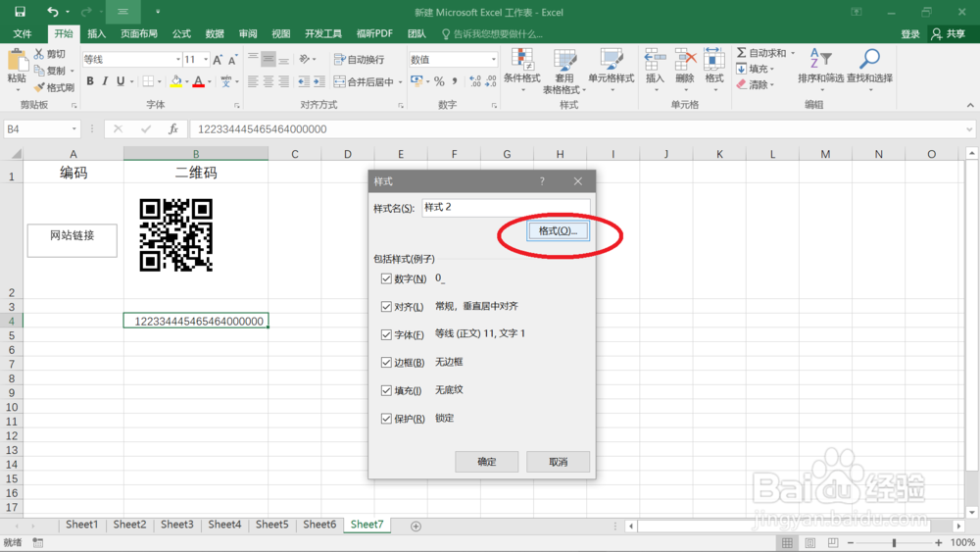Apply percent style format
The width and height of the screenshot is (980, 552).
point(439,81)
